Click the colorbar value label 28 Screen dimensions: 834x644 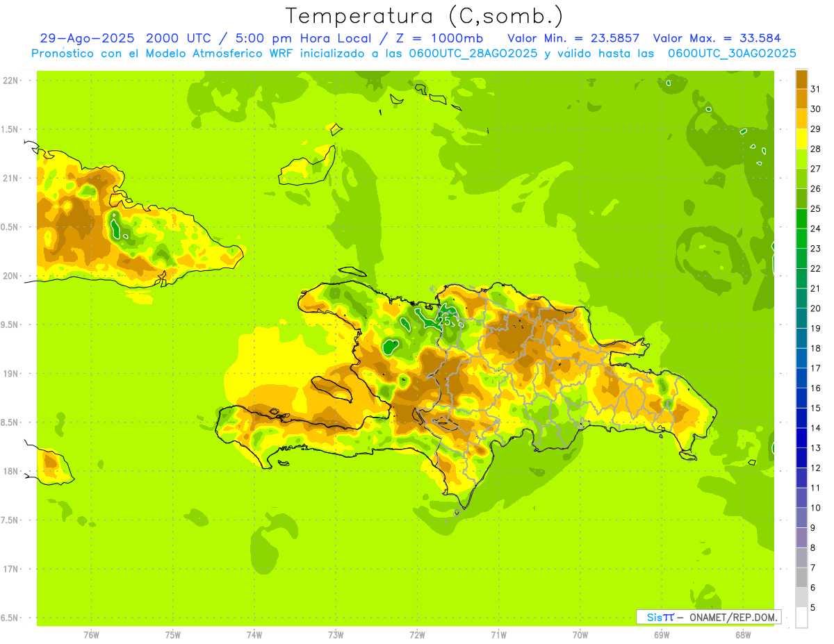coord(816,149)
